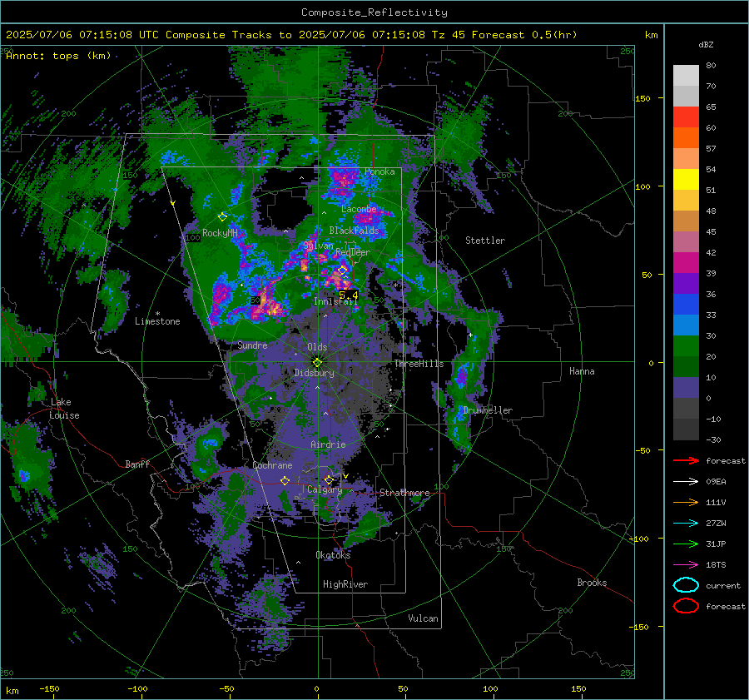Click the HighRiver town label
Screen dimensions: 749x700
tap(345, 584)
